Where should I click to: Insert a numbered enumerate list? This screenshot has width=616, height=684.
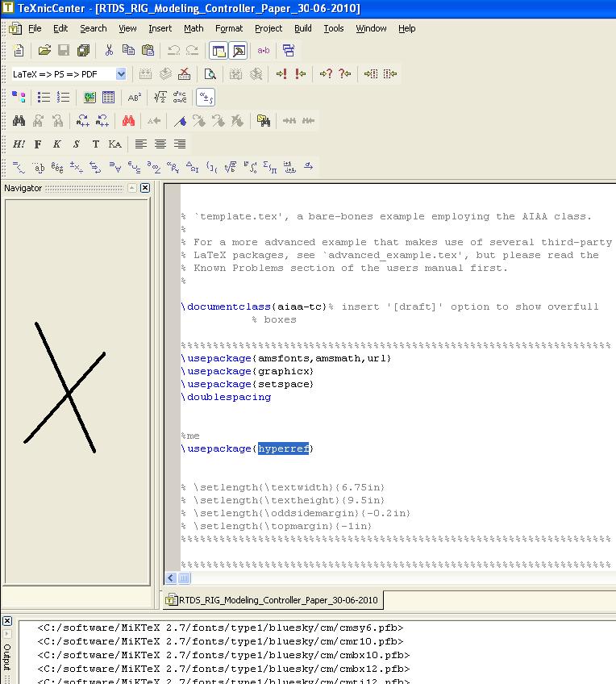point(63,98)
